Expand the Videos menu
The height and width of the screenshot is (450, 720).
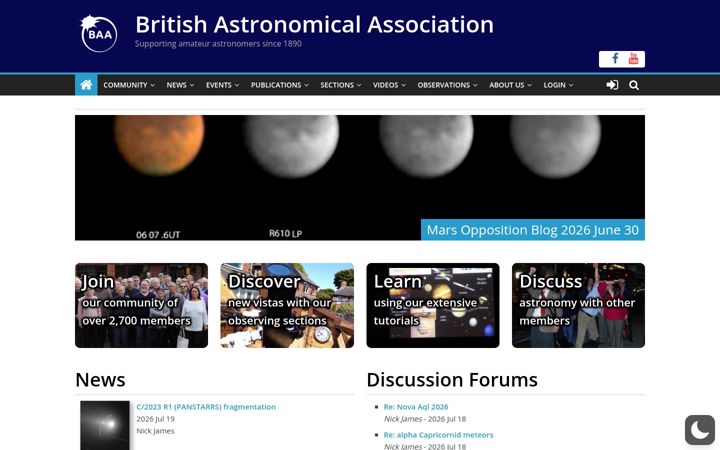click(389, 85)
